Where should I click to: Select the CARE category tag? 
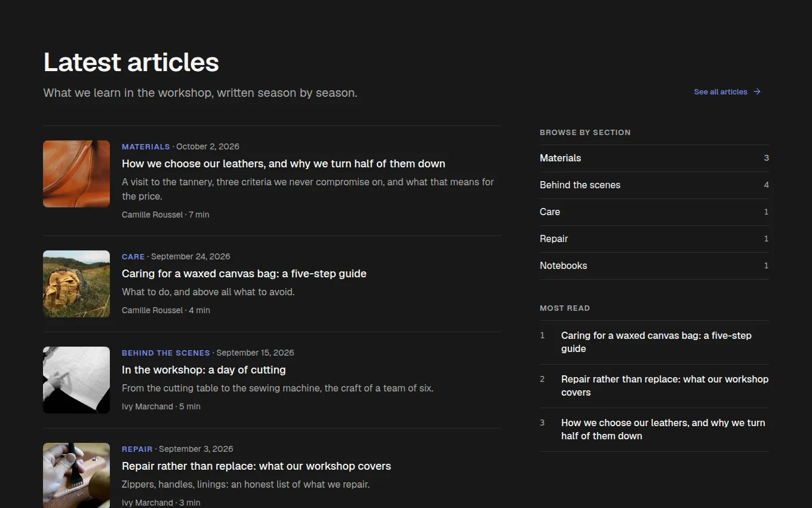pyautogui.click(x=133, y=256)
